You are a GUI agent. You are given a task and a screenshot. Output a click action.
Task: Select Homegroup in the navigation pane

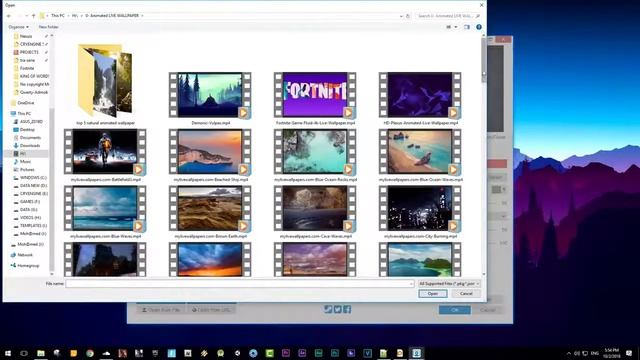pos(28,266)
